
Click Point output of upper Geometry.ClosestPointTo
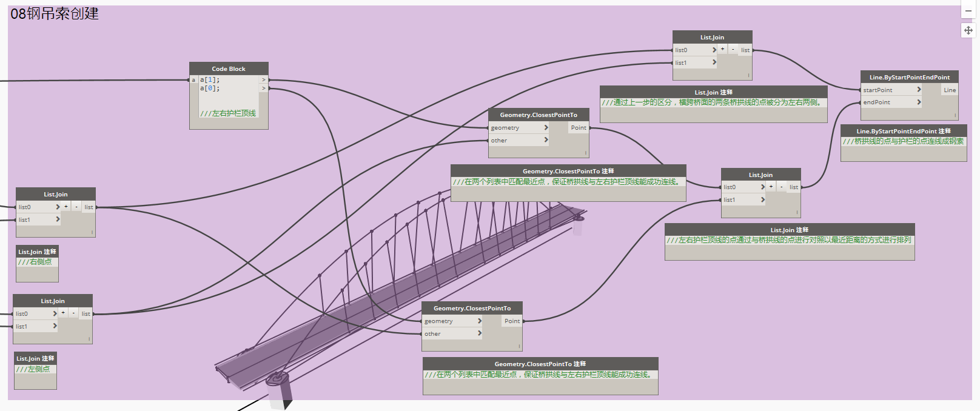click(x=579, y=128)
